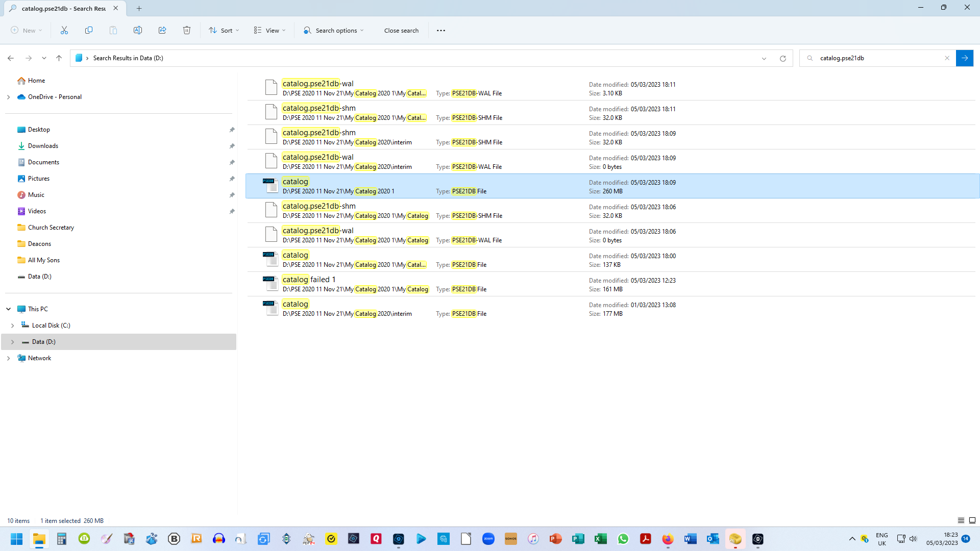Click the Share icon in the toolbar
This screenshot has width=980, height=551.
click(x=162, y=30)
